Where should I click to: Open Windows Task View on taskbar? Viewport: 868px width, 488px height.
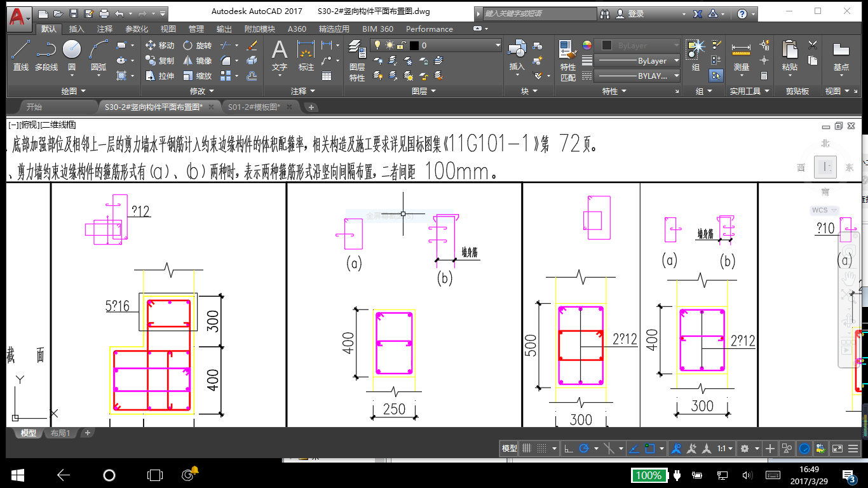[154, 475]
